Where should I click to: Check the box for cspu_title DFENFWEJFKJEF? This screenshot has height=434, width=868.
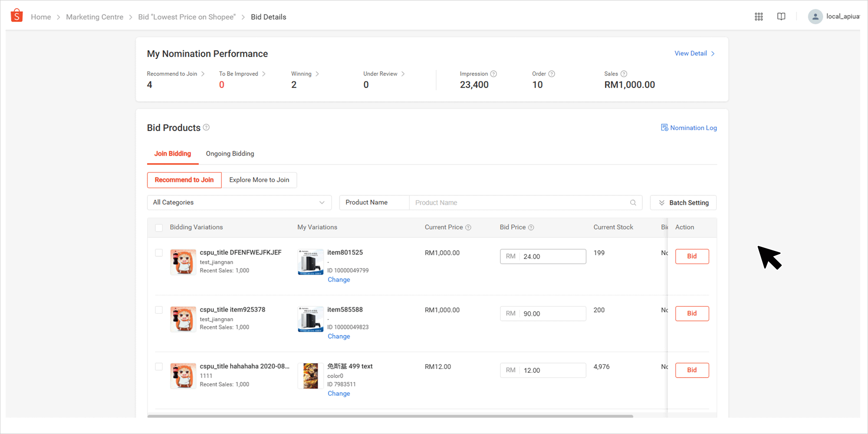(159, 253)
